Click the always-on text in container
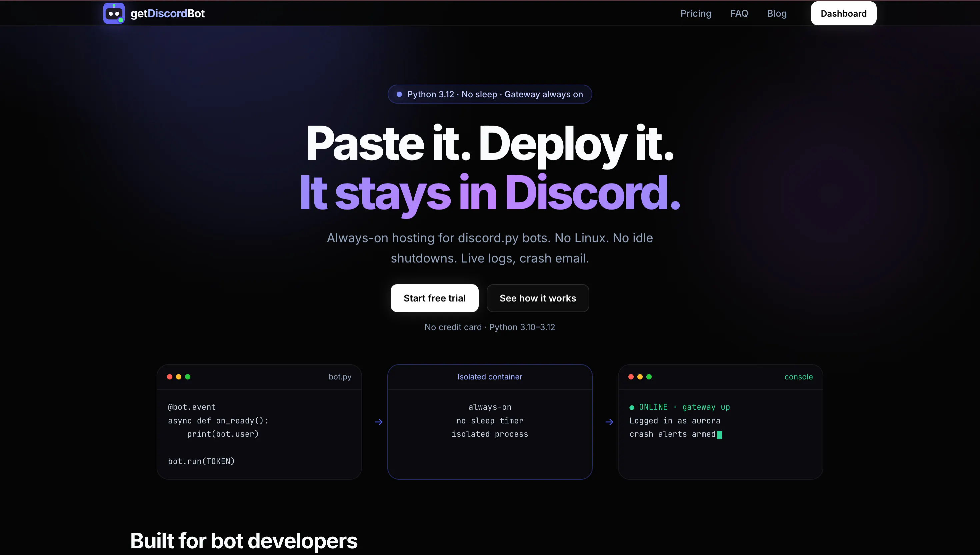Image resolution: width=980 pixels, height=555 pixels. pyautogui.click(x=490, y=407)
